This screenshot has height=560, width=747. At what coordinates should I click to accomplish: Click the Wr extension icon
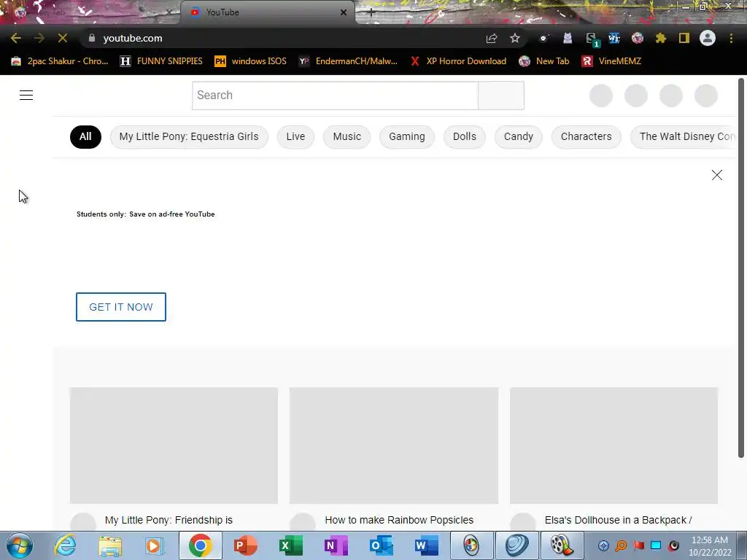click(614, 38)
